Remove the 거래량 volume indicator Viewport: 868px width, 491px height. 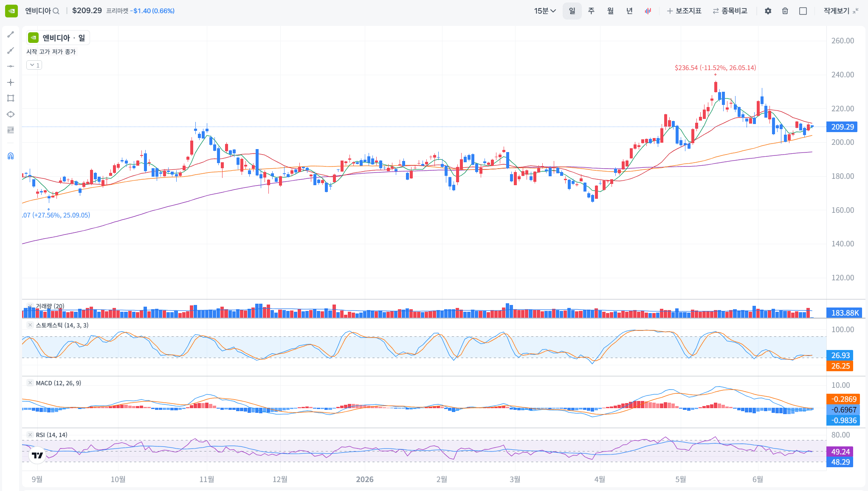coord(30,306)
